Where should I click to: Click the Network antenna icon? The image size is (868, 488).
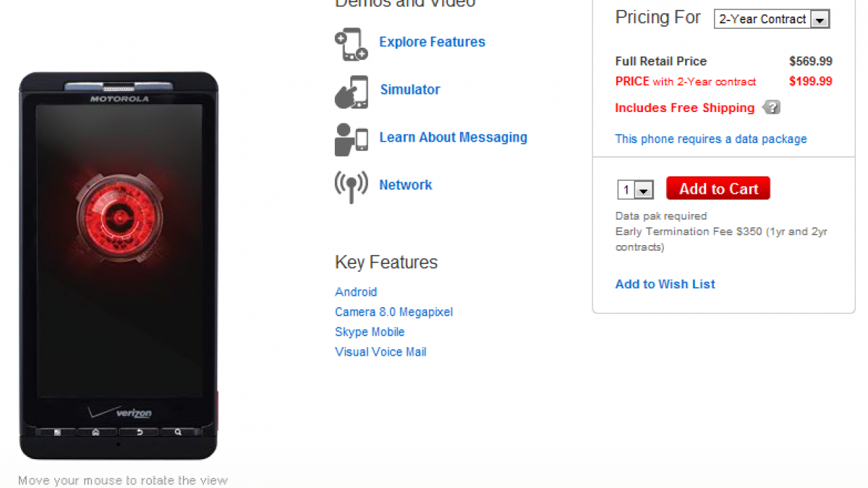pos(351,187)
